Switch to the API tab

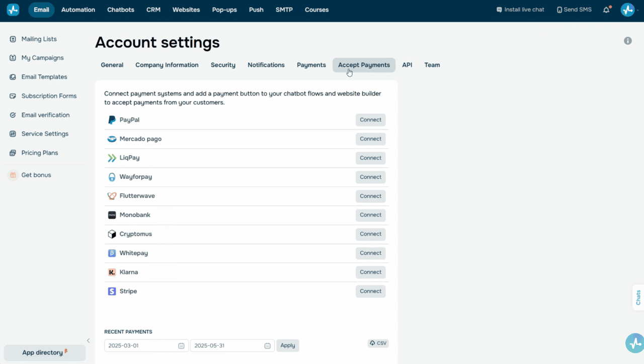(x=407, y=65)
